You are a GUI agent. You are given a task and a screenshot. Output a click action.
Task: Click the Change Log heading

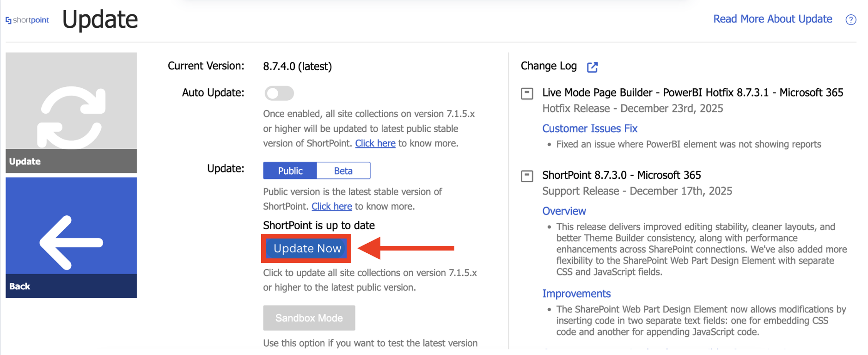pyautogui.click(x=549, y=66)
